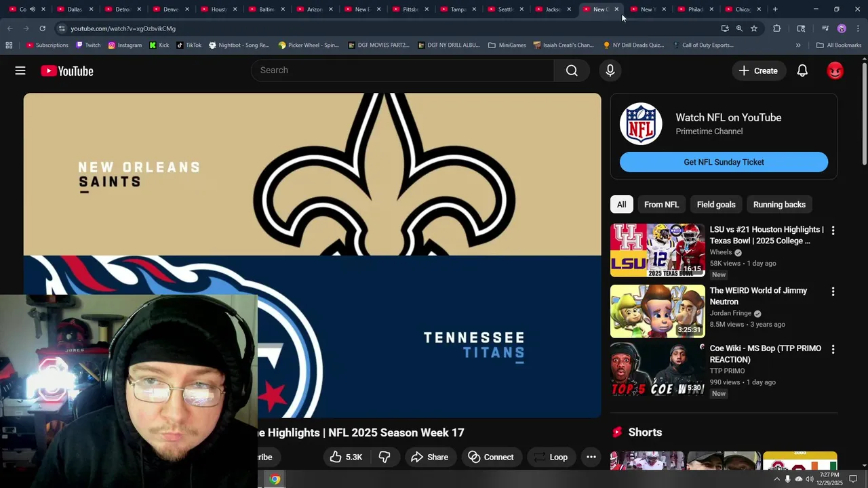This screenshot has width=868, height=488.
Task: Open LSU vs Houston Highlights thumbnail
Action: 657,250
